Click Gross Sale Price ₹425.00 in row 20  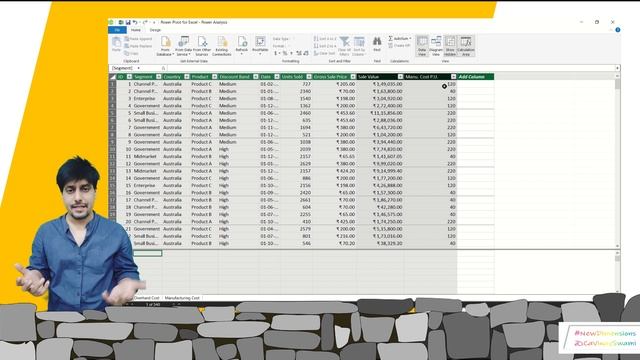pos(334,222)
